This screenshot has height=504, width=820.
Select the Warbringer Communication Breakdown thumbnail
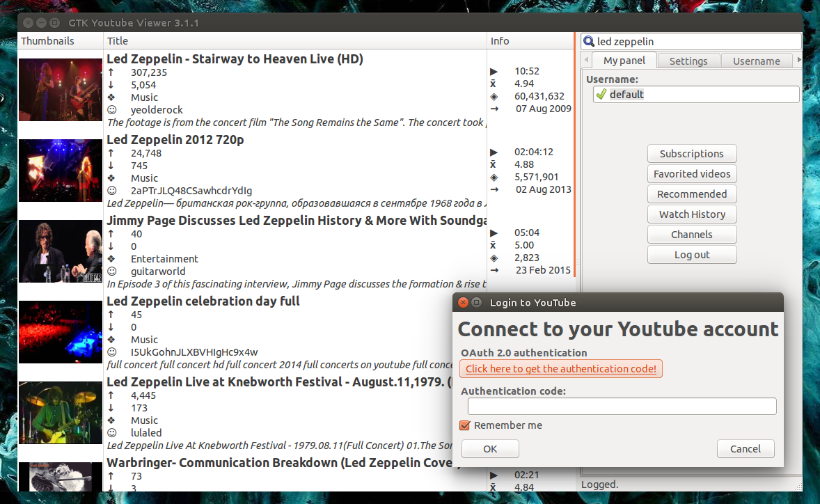pyautogui.click(x=60, y=476)
